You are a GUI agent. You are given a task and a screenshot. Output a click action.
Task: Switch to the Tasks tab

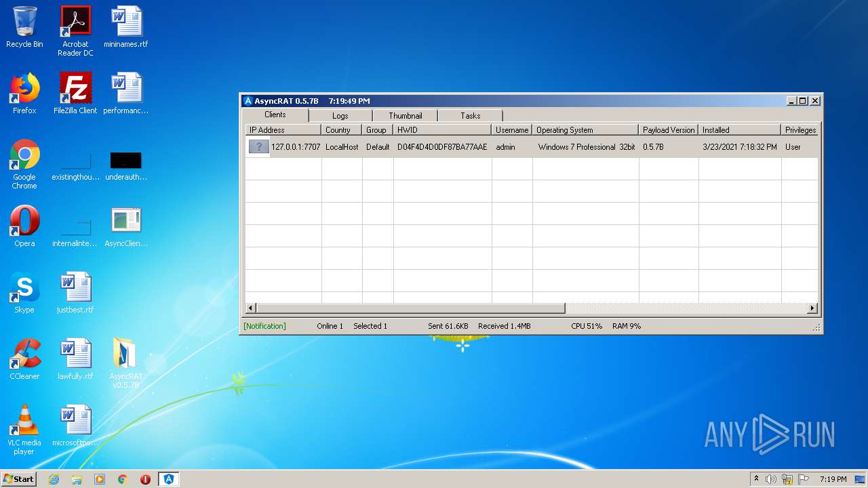pyautogui.click(x=471, y=116)
